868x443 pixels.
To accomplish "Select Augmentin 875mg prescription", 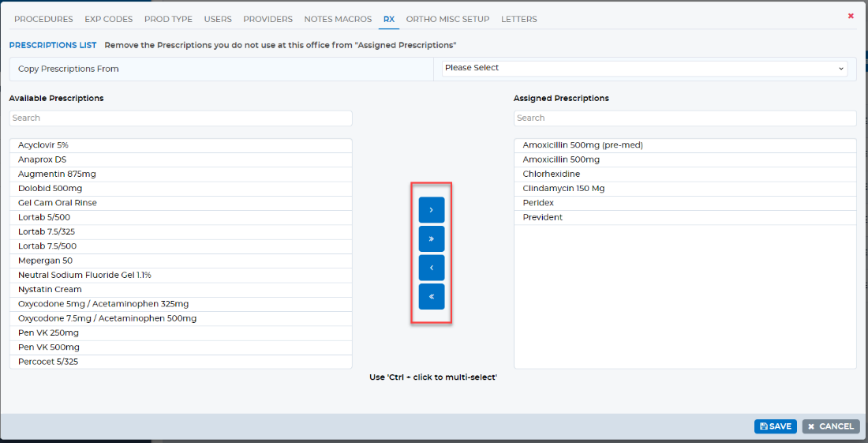I will point(181,174).
